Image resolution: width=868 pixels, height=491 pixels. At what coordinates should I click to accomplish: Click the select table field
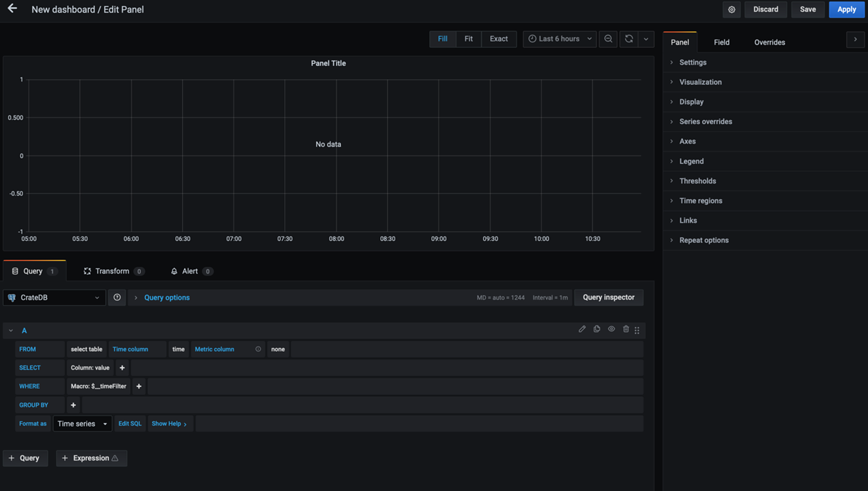pos(86,349)
